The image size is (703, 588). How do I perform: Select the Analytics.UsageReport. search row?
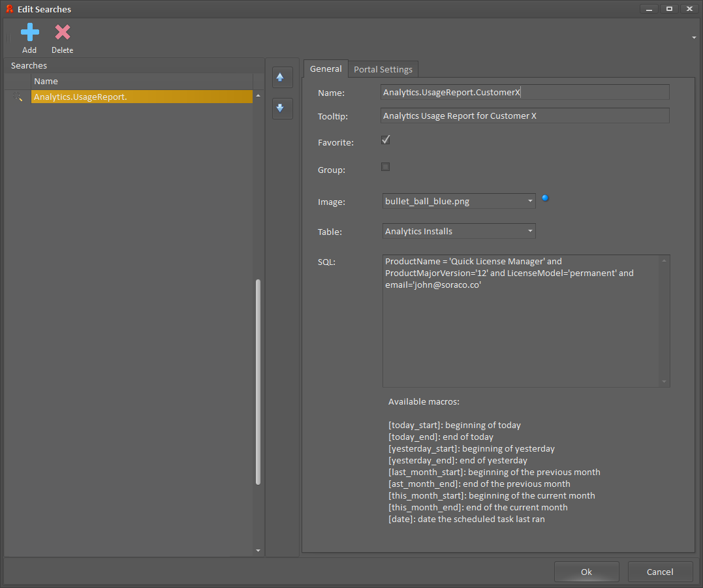click(x=142, y=97)
